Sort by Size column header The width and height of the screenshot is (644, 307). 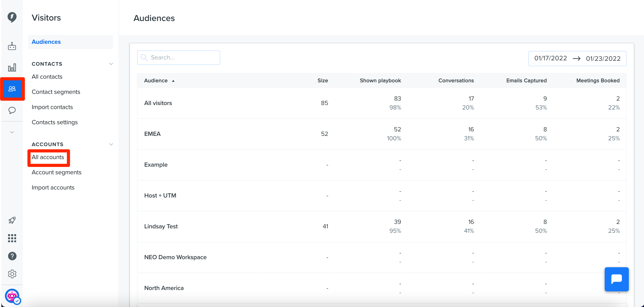[x=322, y=81]
